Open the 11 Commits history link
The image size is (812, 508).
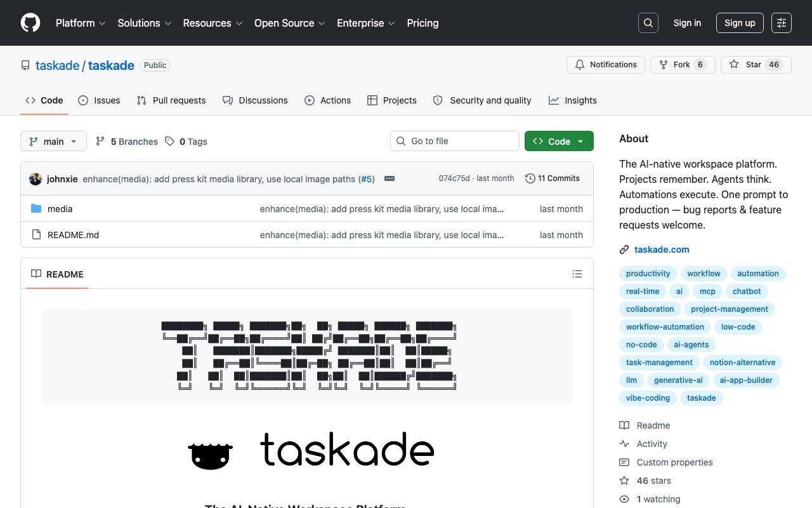(x=553, y=178)
